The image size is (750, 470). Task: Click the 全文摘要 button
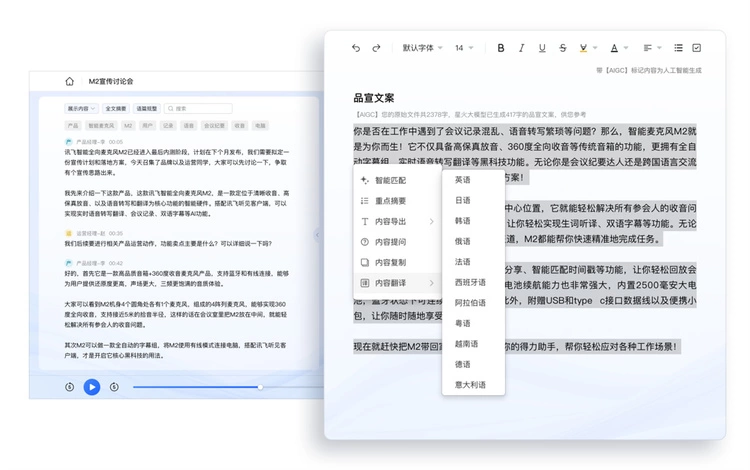[x=115, y=108]
